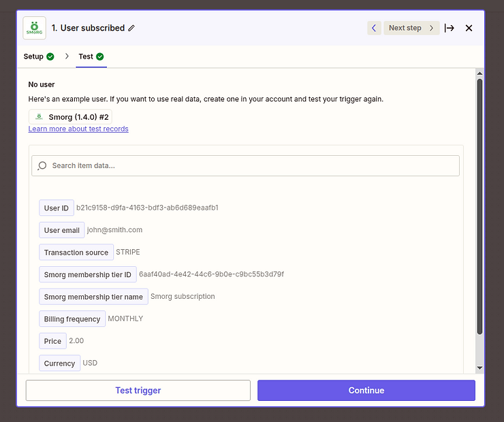This screenshot has height=422, width=504.
Task: Select the Test tab
Action: [86, 56]
